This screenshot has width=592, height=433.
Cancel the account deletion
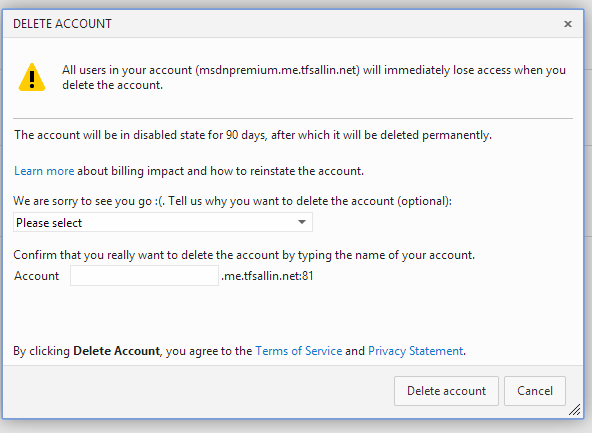(535, 391)
